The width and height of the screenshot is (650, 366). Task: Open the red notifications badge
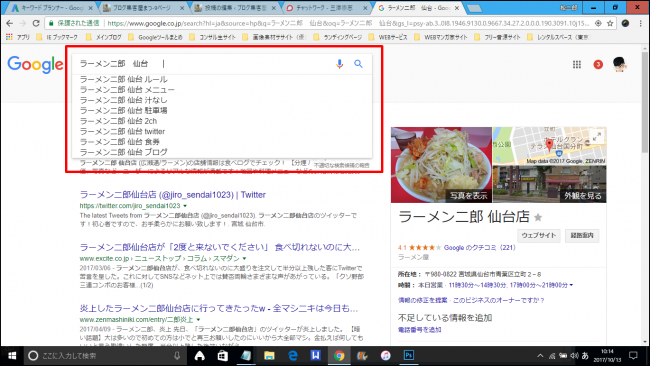tap(598, 64)
